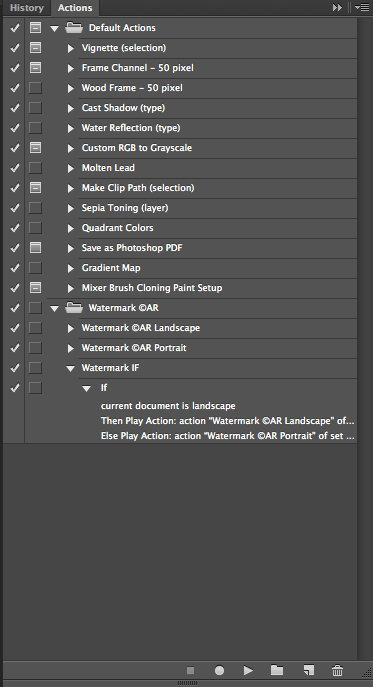Toggle dialog box for Default Actions set
This screenshot has width=373, height=687.
pyautogui.click(x=36, y=28)
